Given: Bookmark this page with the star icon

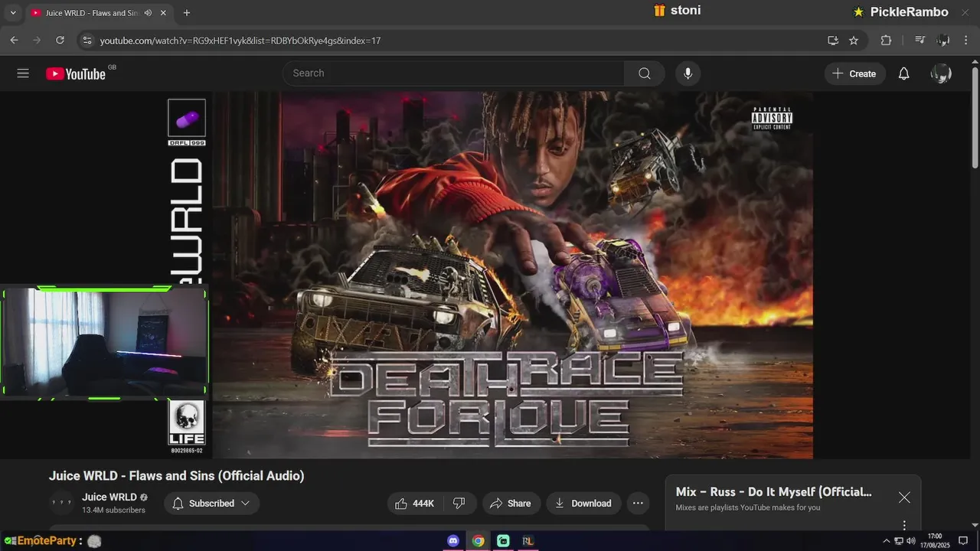Looking at the screenshot, I should [854, 41].
